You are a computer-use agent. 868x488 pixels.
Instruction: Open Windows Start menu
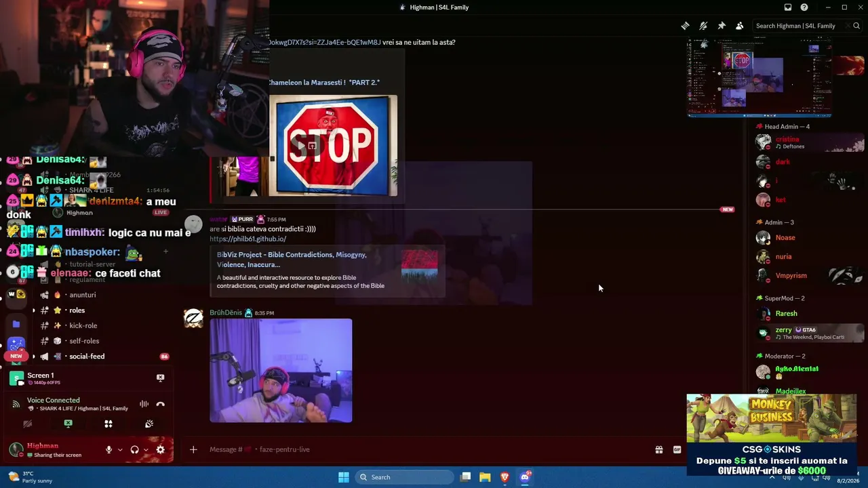coord(343,477)
